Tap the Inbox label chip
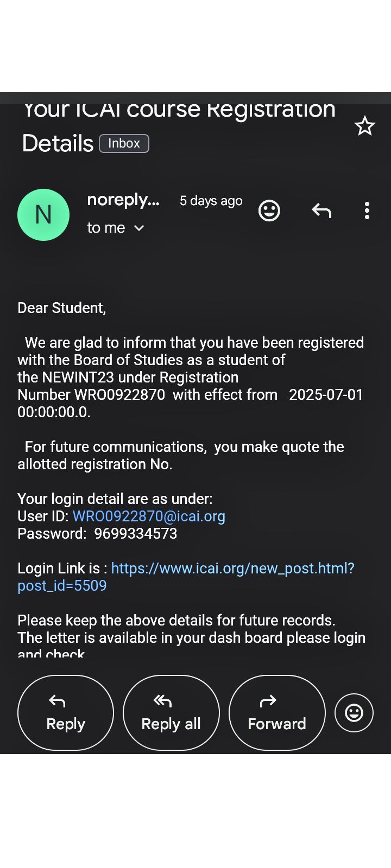Screen dimensions: 391x868 (x=124, y=143)
